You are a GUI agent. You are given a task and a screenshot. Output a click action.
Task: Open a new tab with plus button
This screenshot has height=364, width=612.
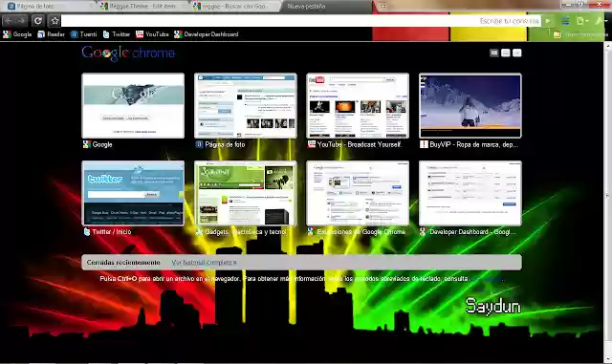382,6
